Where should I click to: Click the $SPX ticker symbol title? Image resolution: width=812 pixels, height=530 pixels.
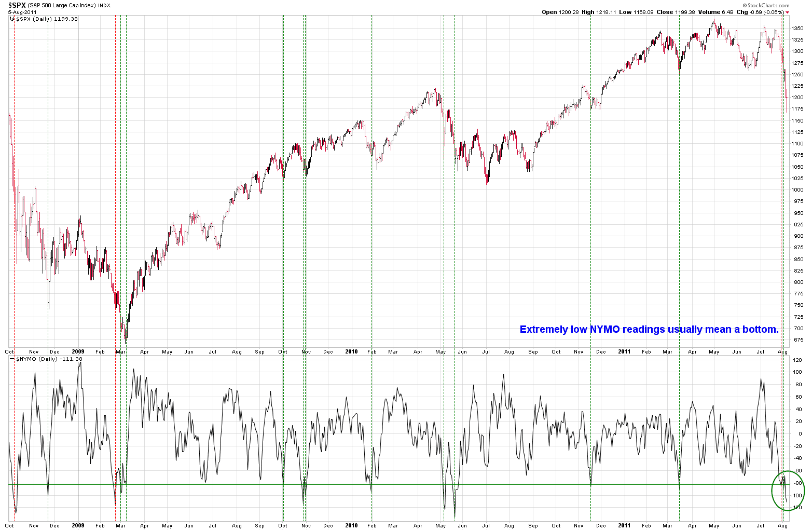[x=17, y=5]
